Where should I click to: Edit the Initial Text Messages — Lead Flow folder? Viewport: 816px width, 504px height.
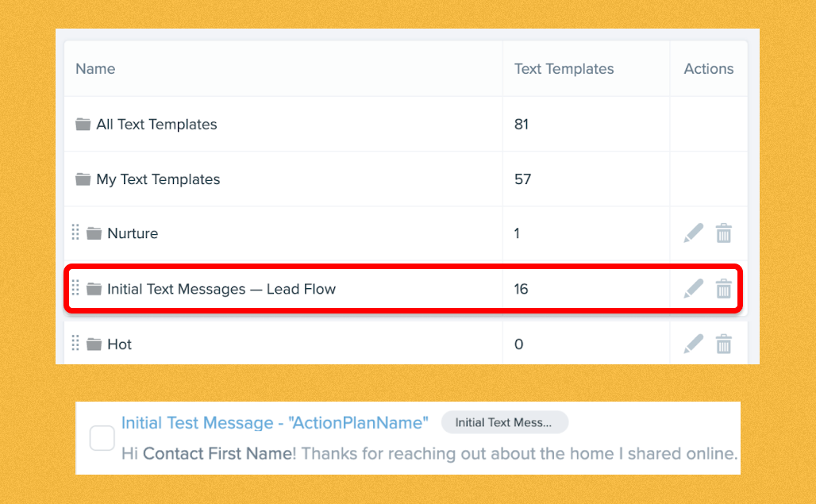[x=693, y=289]
